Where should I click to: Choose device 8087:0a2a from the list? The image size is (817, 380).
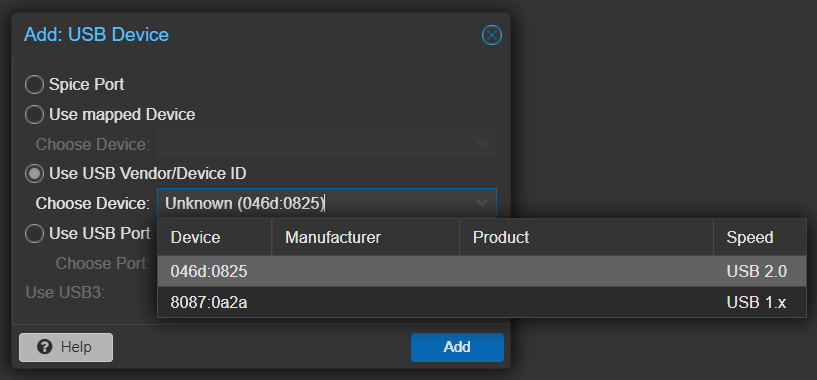pyautogui.click(x=482, y=302)
